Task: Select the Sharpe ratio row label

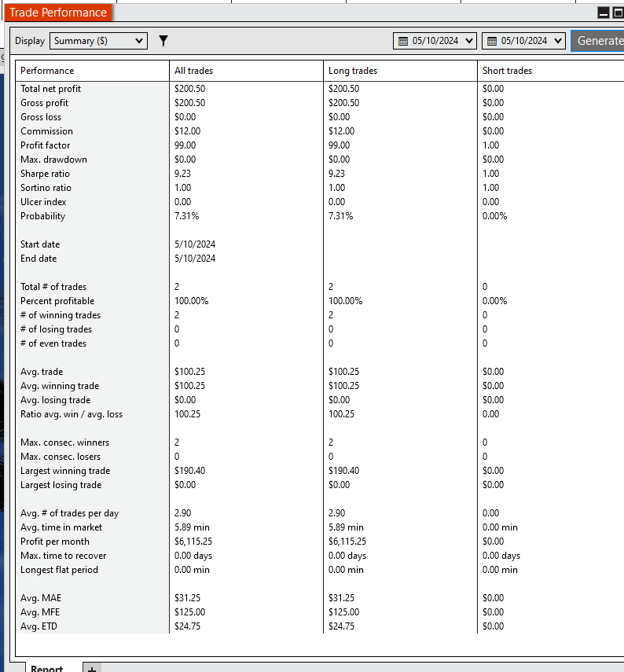Action: (x=45, y=174)
